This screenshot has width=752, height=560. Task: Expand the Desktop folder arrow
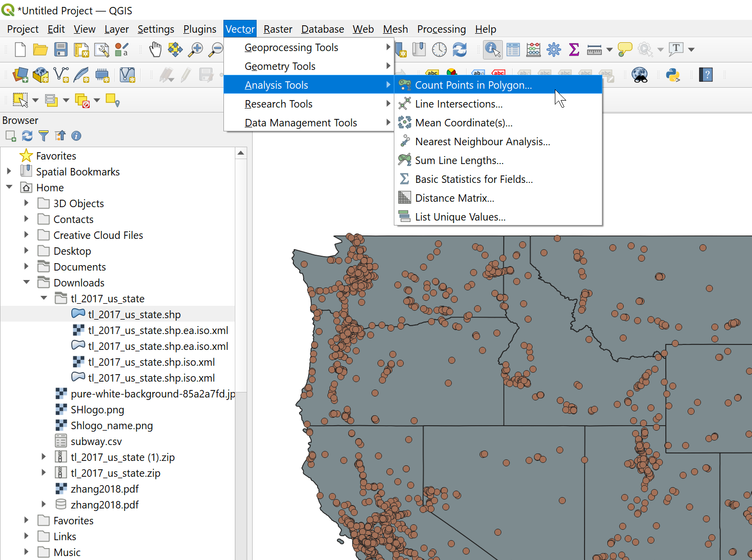26,250
